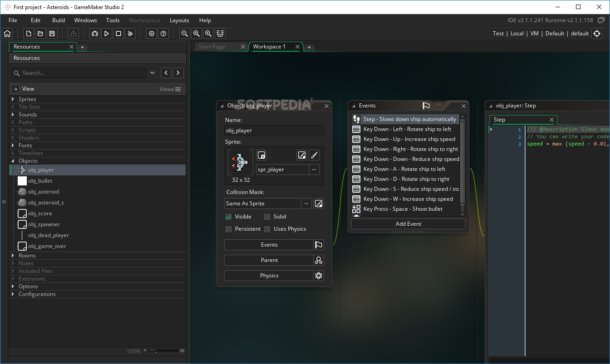The height and width of the screenshot is (364, 610).
Task: Click the Physics button
Action: (x=269, y=276)
